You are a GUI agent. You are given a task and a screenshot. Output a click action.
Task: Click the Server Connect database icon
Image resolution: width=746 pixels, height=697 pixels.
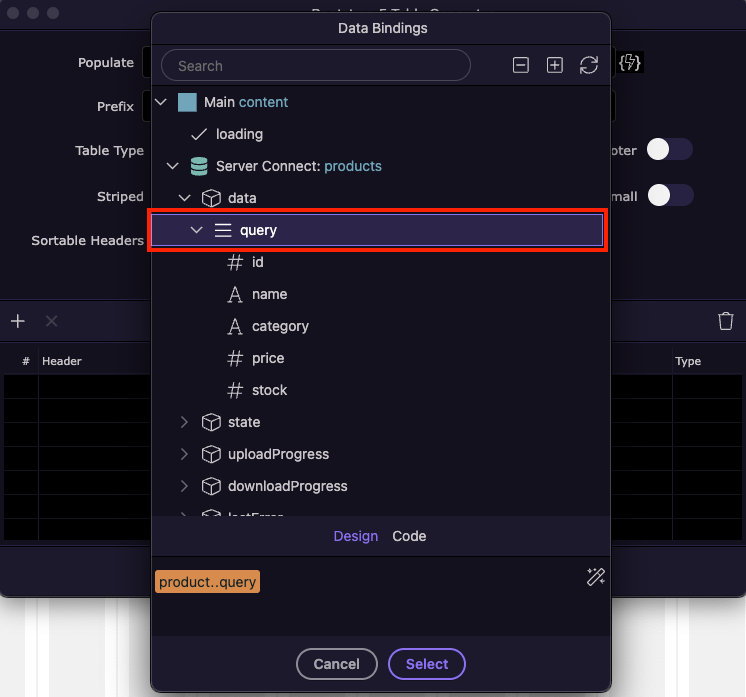pos(199,166)
